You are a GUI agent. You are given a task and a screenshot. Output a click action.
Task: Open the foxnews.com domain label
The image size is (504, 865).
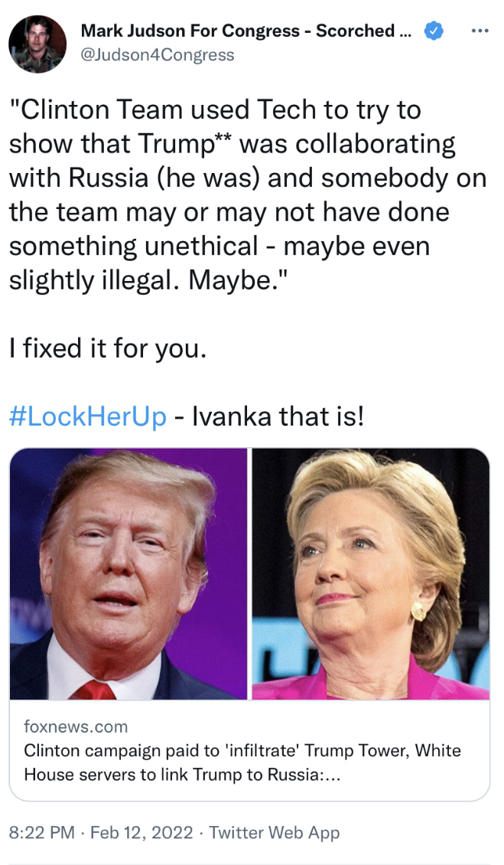click(76, 727)
